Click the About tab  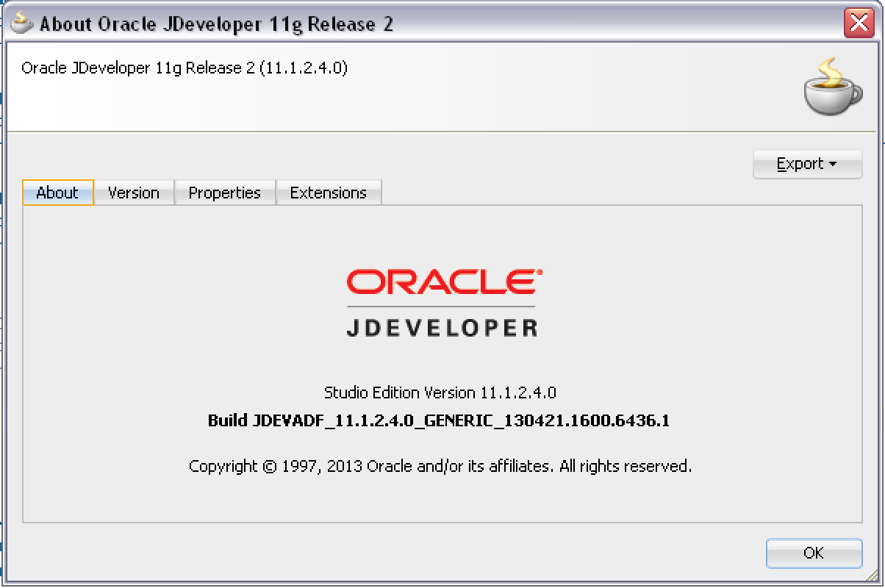pos(58,193)
